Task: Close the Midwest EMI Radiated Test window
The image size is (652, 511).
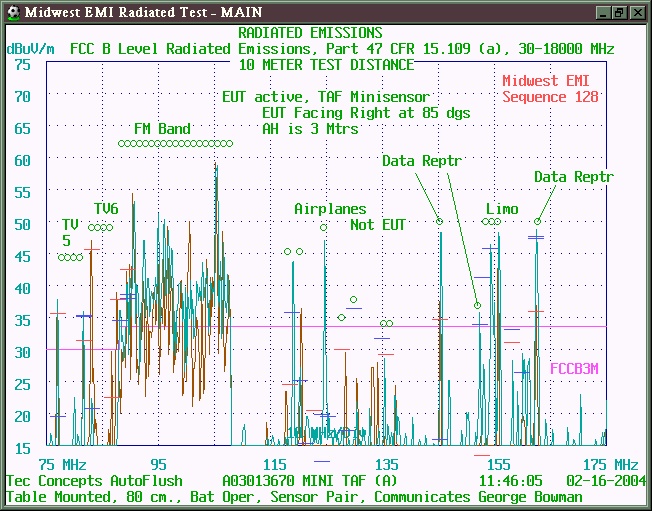Action: (x=636, y=12)
